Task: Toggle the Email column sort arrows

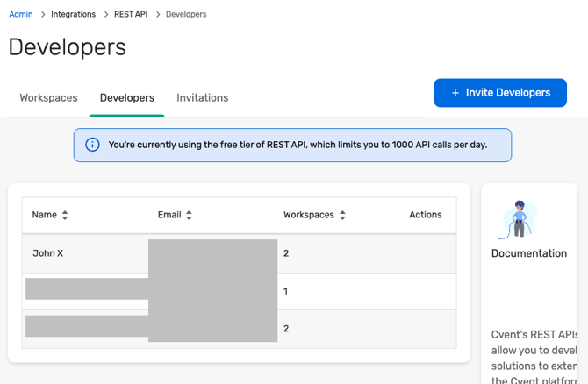Action: click(189, 215)
